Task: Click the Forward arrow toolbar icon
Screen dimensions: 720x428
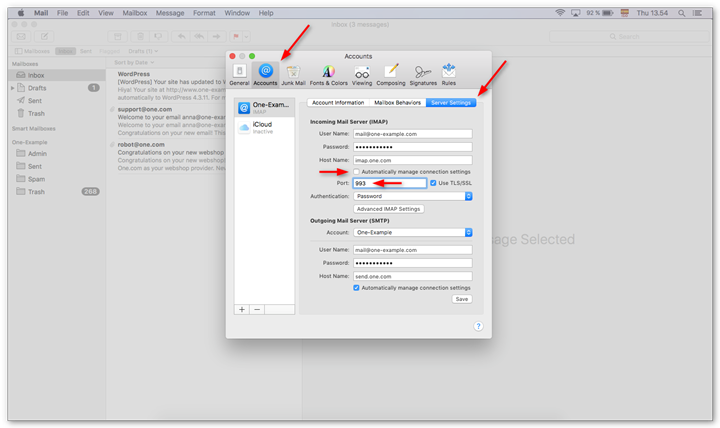Action: pos(216,36)
